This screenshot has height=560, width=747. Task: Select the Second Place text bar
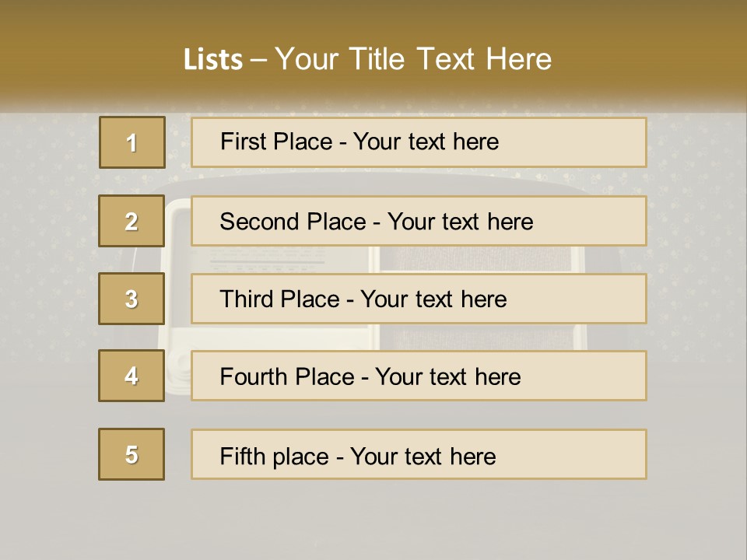click(419, 221)
